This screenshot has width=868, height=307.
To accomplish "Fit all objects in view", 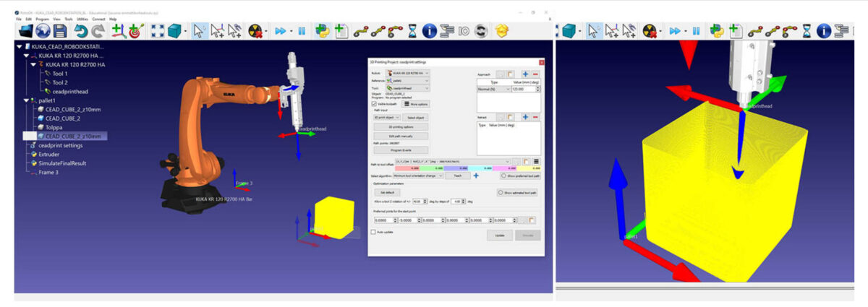I will [x=158, y=30].
